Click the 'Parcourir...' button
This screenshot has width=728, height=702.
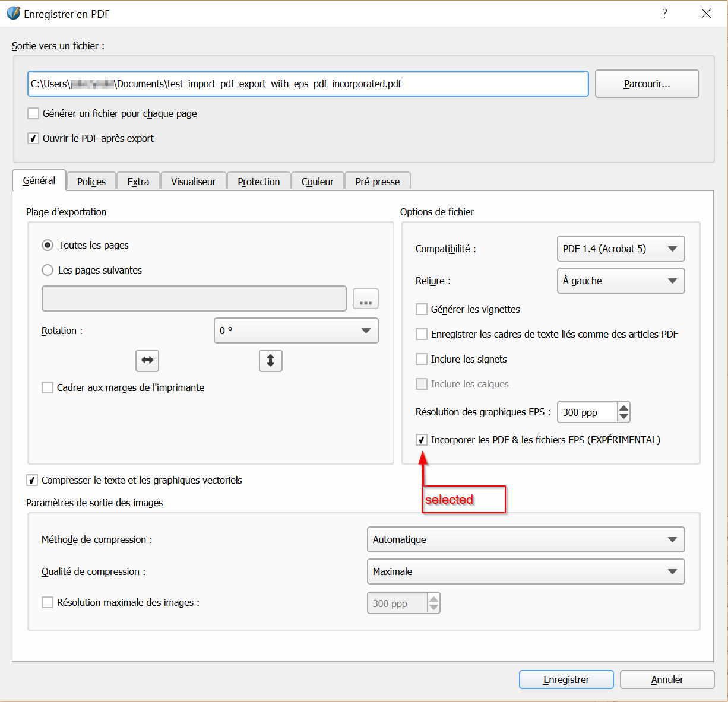[x=647, y=84]
